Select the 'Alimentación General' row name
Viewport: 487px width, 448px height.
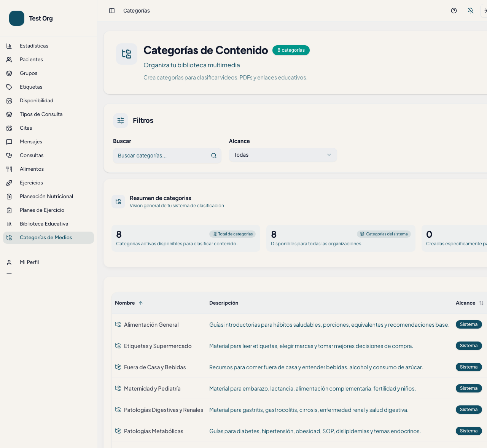pos(151,325)
